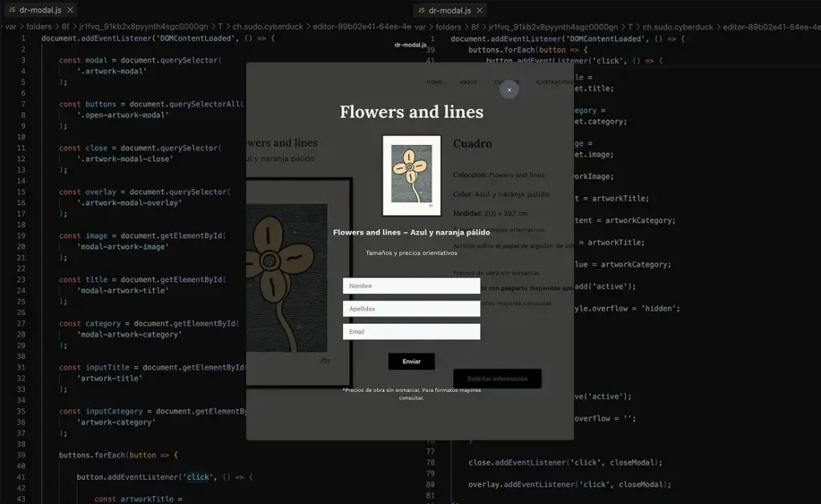Viewport: 821px width, 504px height.
Task: Open the HOME nav link
Action: coord(434,83)
